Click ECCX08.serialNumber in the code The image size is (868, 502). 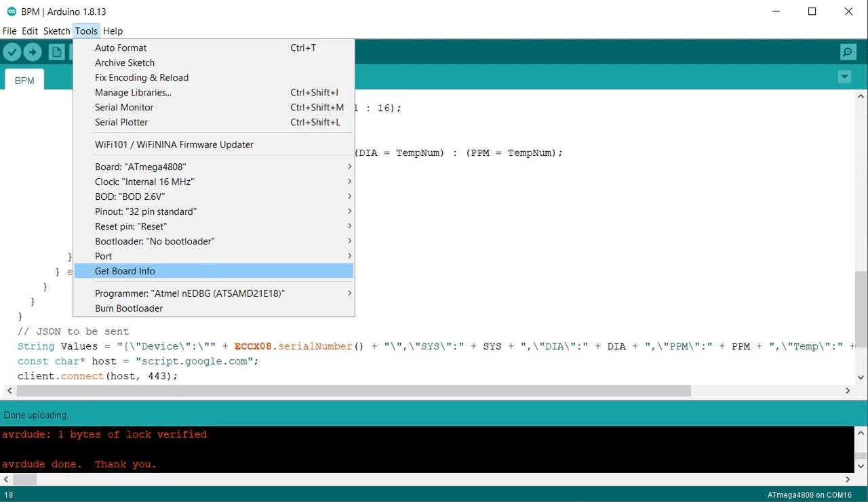294,346
